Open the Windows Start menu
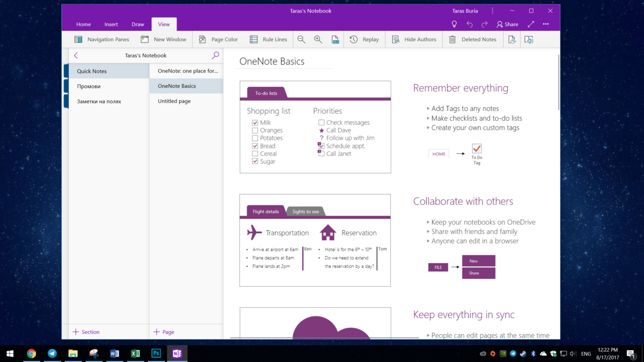The height and width of the screenshot is (362, 644). (10, 353)
